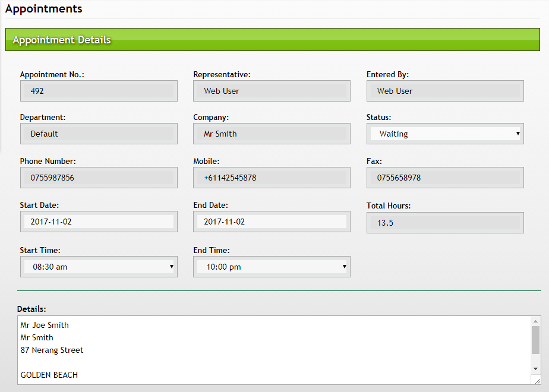Expand the End Time dropdown

272,267
